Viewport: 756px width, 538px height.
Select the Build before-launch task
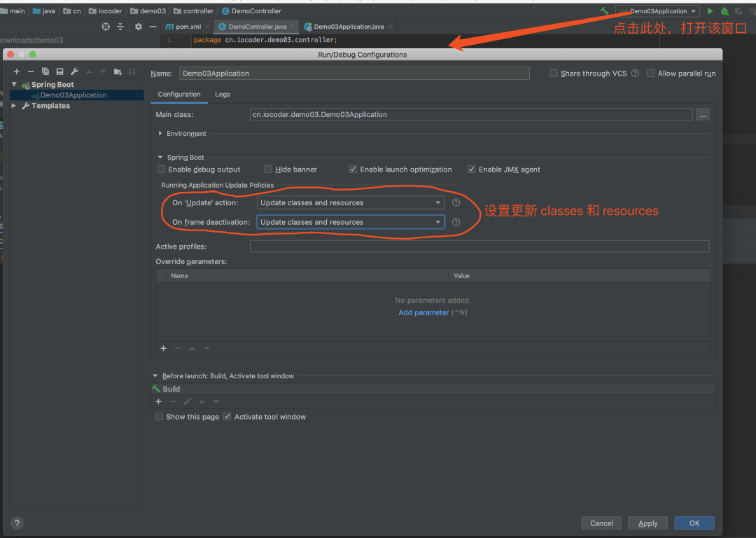[433, 389]
